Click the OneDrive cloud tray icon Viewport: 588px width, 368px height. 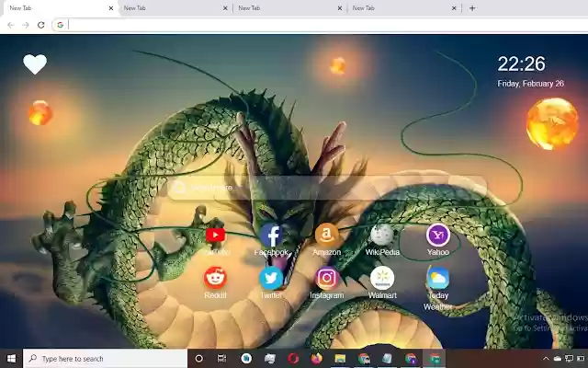click(558, 359)
